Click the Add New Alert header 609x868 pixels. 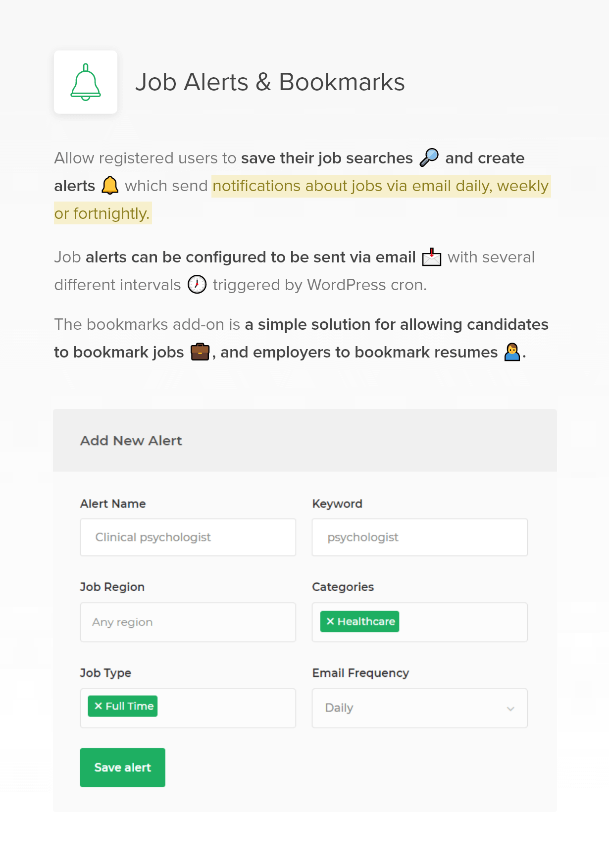point(131,441)
